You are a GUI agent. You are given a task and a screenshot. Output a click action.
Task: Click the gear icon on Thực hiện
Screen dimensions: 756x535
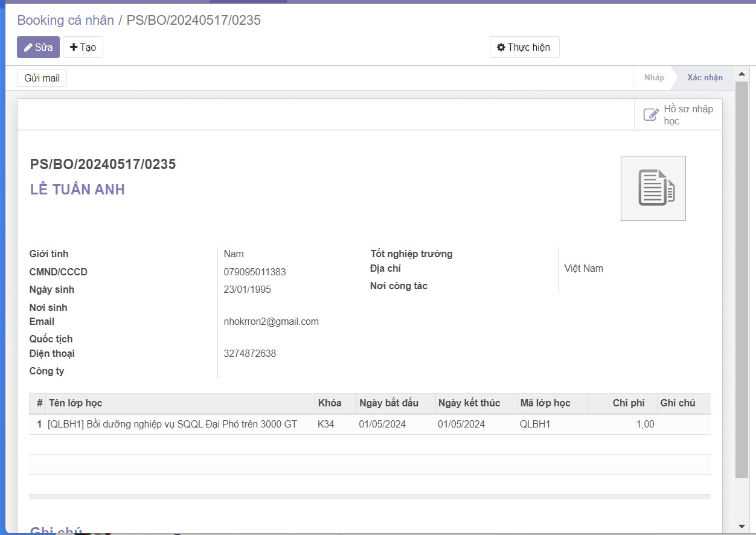tap(501, 47)
